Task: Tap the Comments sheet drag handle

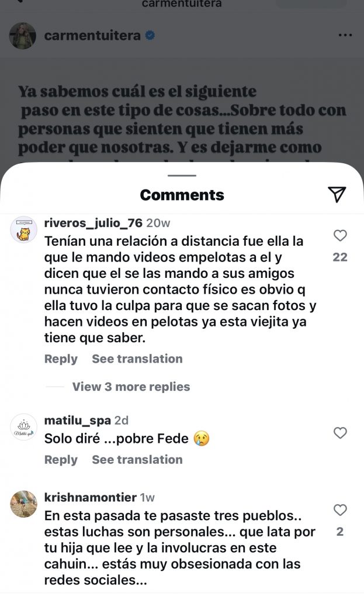Action: 182,175
